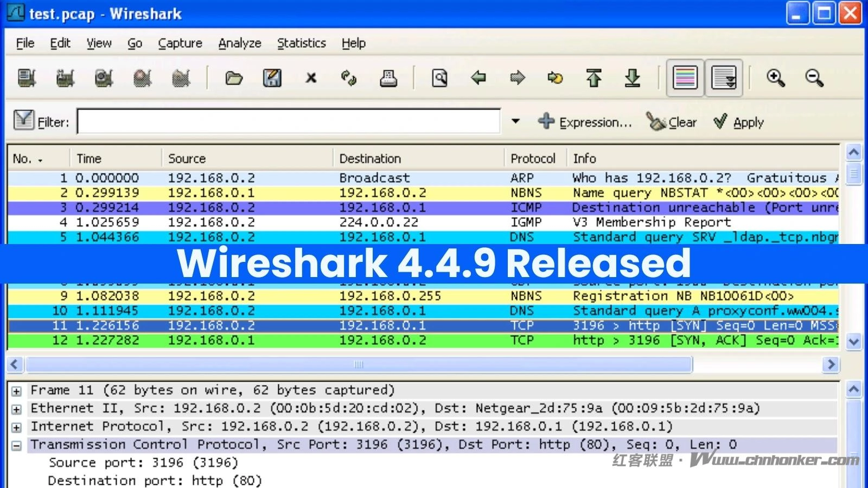Image resolution: width=868 pixels, height=488 pixels.
Task: Open the capture options icon
Action: 65,78
